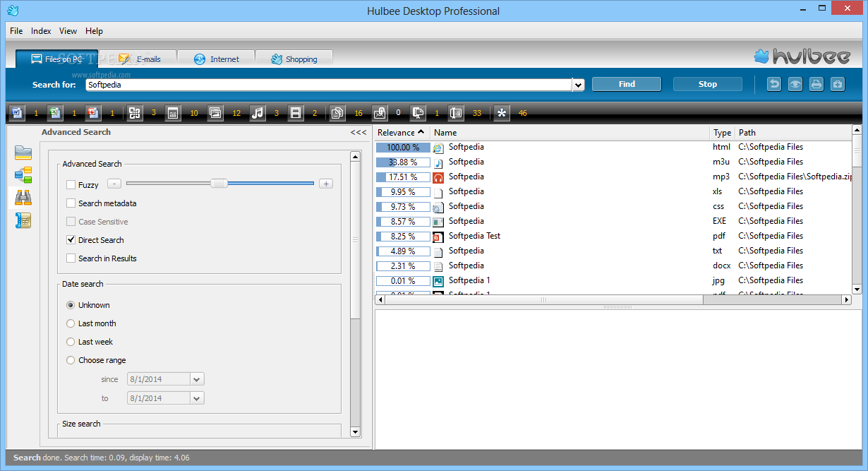Select Last month date option

pyautogui.click(x=71, y=323)
